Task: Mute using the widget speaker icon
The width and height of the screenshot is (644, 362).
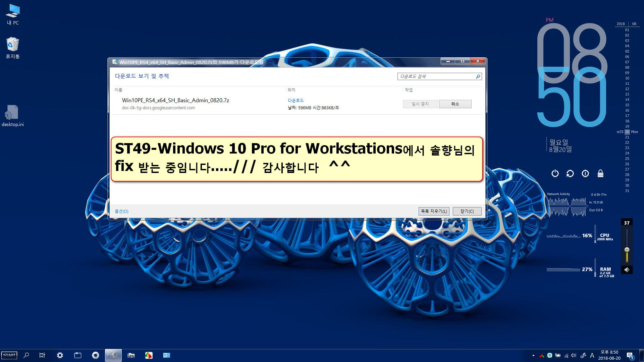Action: pos(627,269)
